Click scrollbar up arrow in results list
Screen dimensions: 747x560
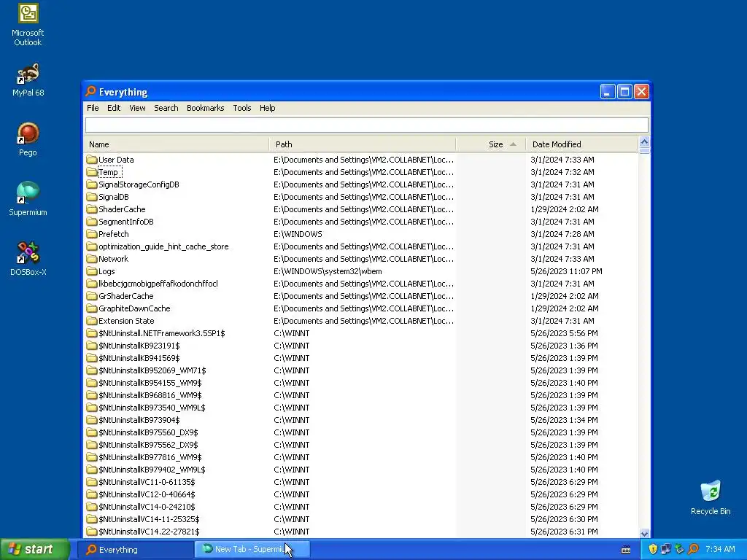(644, 142)
